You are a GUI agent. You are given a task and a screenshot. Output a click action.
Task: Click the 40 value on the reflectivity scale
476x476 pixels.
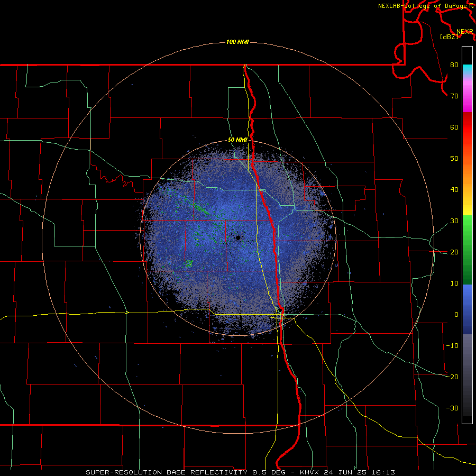pyautogui.click(x=454, y=190)
